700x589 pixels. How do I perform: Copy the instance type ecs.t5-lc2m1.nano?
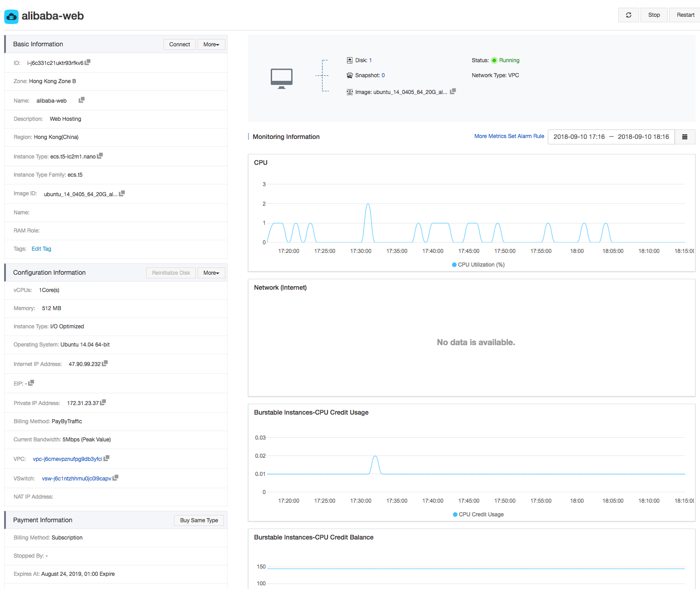pos(100,156)
